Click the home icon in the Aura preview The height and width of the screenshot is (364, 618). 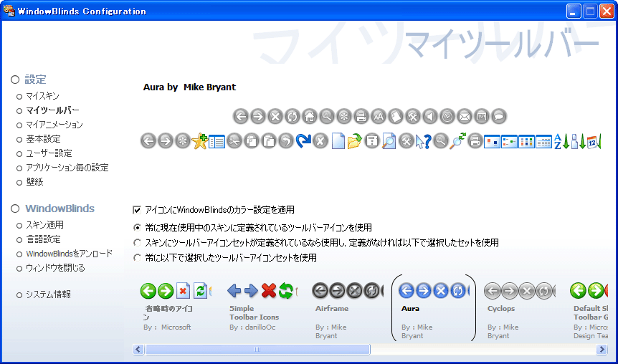click(310, 117)
